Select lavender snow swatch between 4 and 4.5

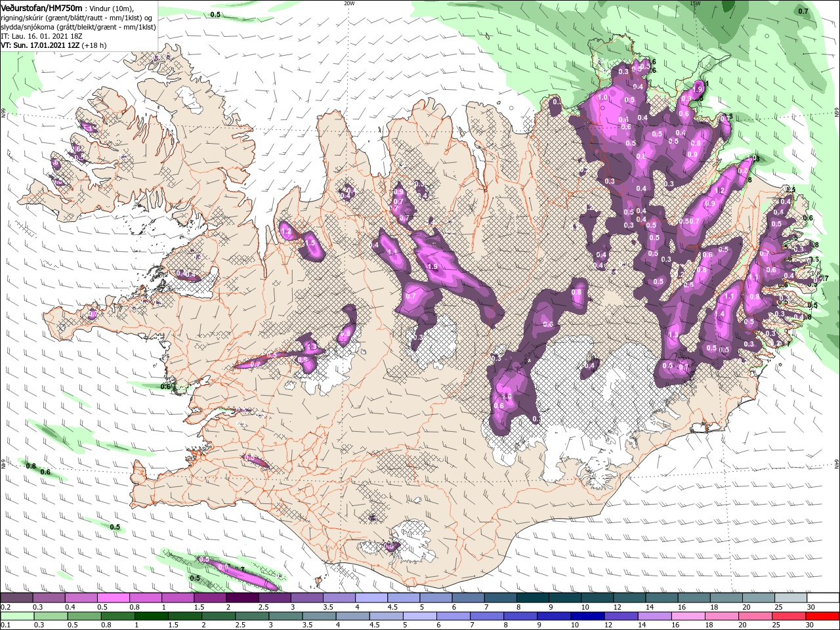click(371, 598)
